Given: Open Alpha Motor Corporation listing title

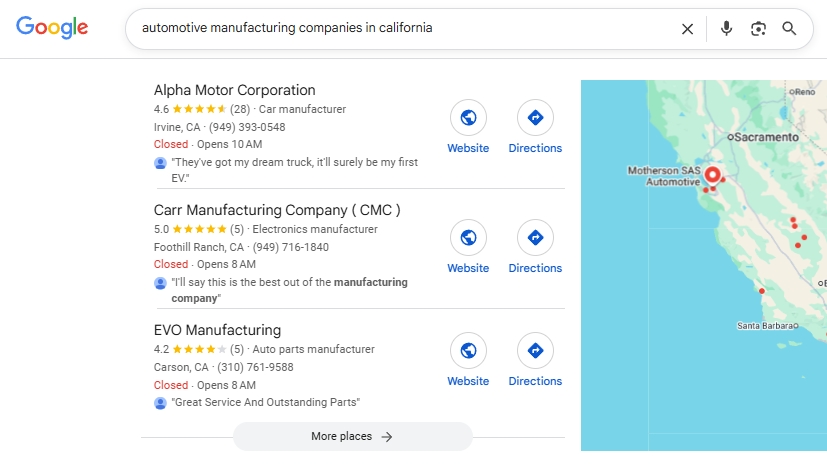Looking at the screenshot, I should [x=234, y=90].
